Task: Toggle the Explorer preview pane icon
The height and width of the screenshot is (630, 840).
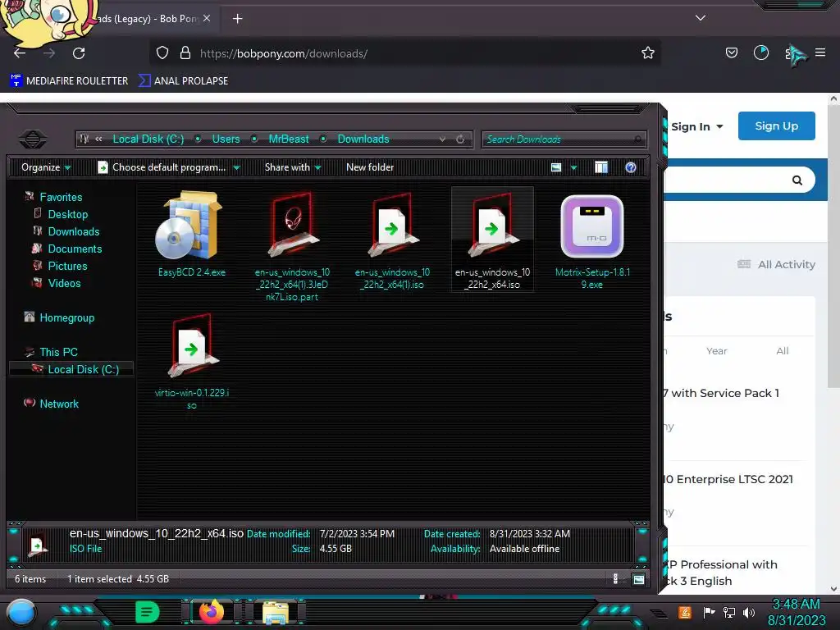Action: (601, 167)
